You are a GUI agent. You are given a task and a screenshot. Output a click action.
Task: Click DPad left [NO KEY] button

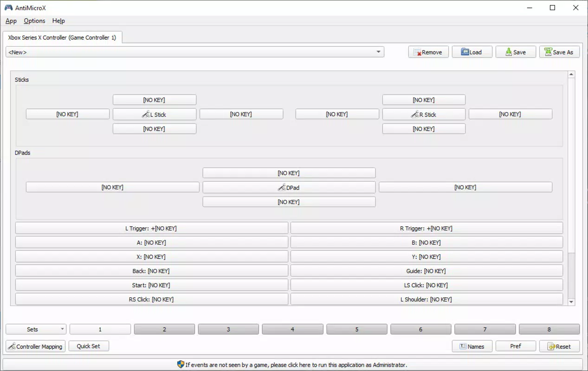(113, 187)
